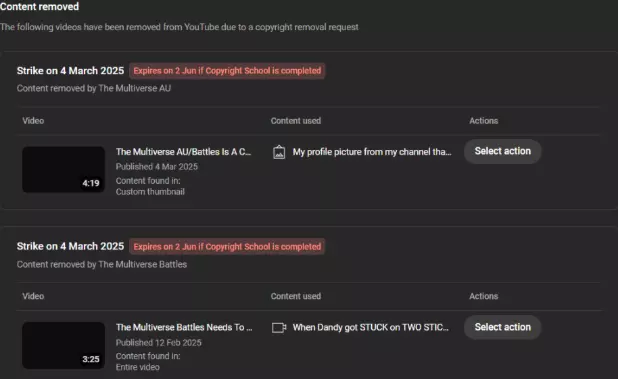Click 'Content removed by The Multiverse Battles'
Screen dimensions: 618x379
(x=102, y=264)
